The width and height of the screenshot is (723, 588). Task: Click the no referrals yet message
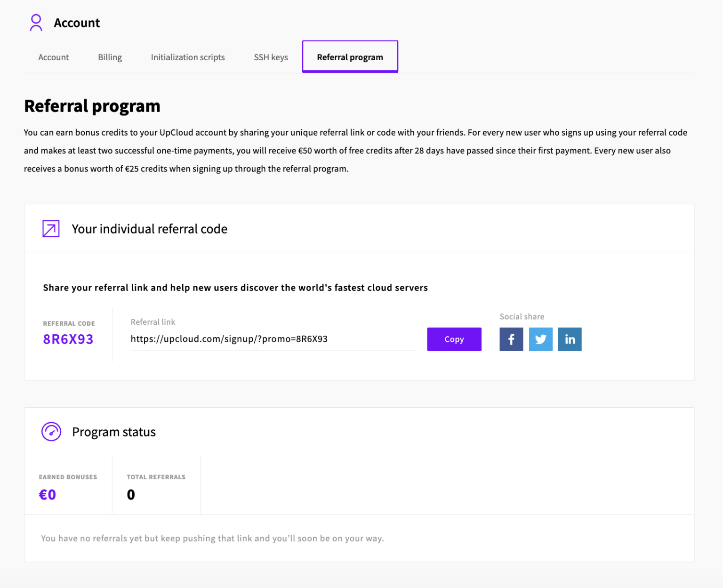coord(212,538)
